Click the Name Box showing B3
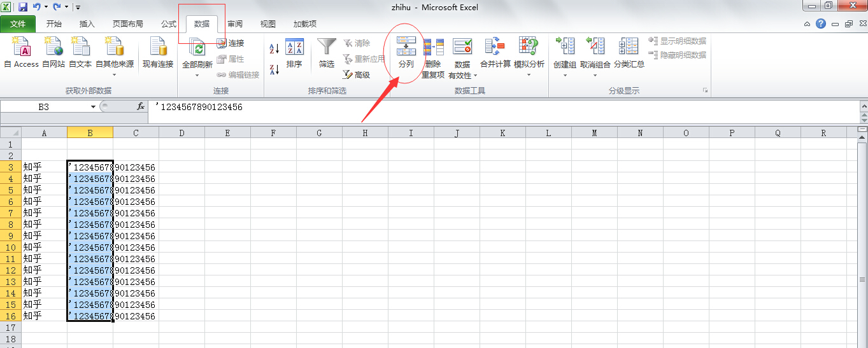868x348 pixels. (x=44, y=107)
